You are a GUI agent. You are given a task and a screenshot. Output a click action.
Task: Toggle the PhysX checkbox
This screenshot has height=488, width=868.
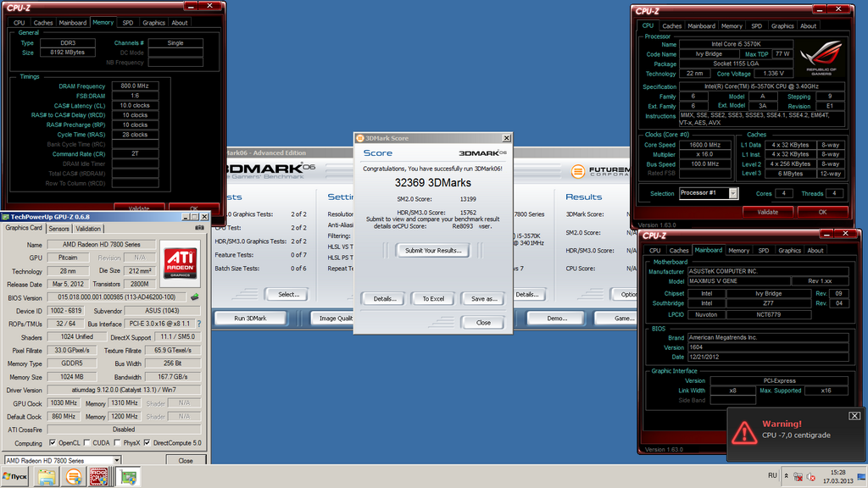point(117,442)
